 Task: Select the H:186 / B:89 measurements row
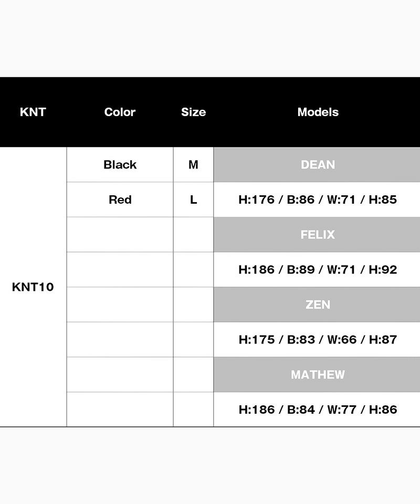pyautogui.click(x=318, y=269)
